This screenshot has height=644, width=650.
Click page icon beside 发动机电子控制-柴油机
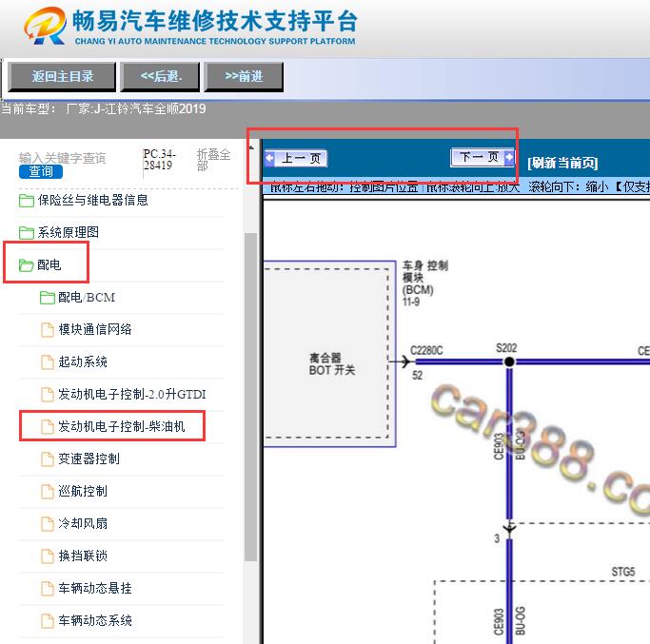(x=48, y=427)
